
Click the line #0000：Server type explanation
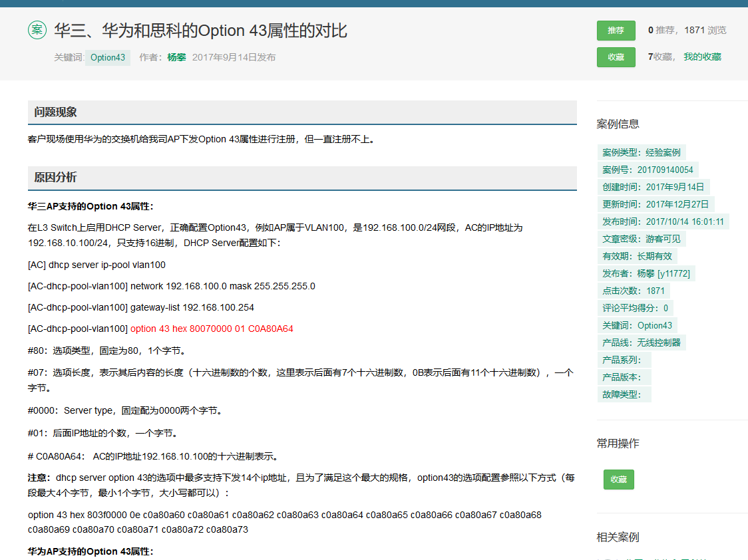point(126,410)
